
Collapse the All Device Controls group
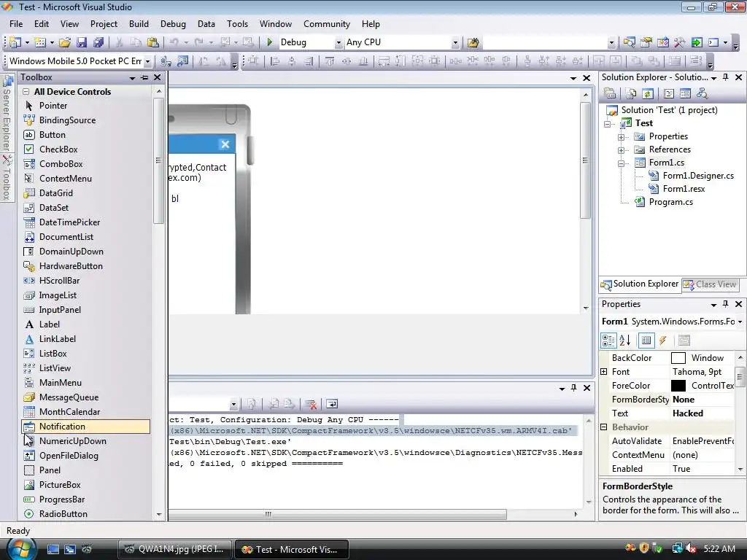[26, 91]
